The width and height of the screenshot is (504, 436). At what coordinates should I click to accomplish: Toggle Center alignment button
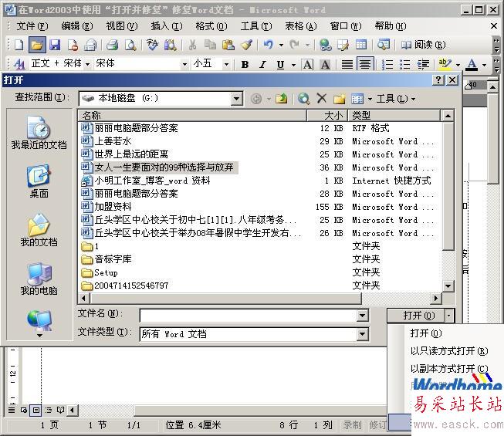(365, 64)
